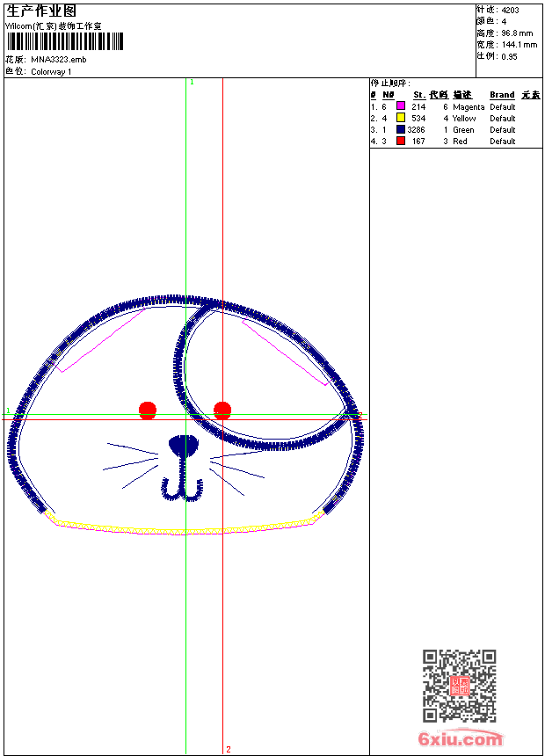This screenshot has height=756, width=545.
Task: Click the navy blue nose of the design
Action: (184, 446)
